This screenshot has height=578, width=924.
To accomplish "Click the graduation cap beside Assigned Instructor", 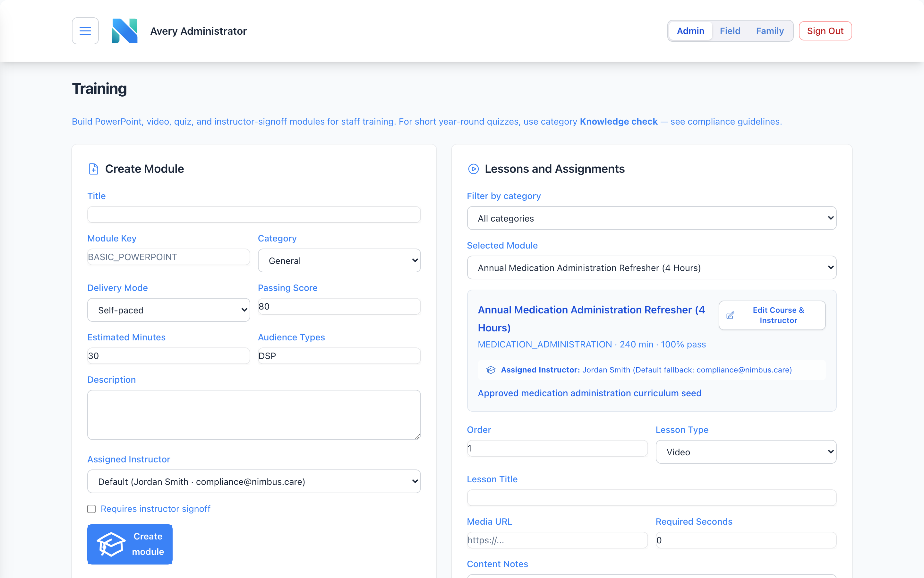I will pyautogui.click(x=491, y=370).
